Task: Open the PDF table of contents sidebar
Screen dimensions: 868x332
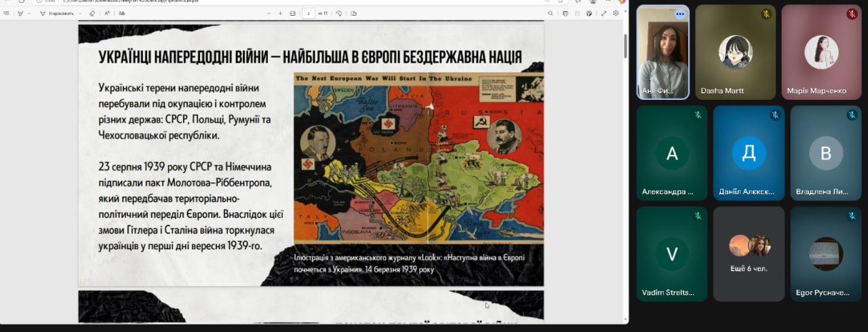Action: 7,13
